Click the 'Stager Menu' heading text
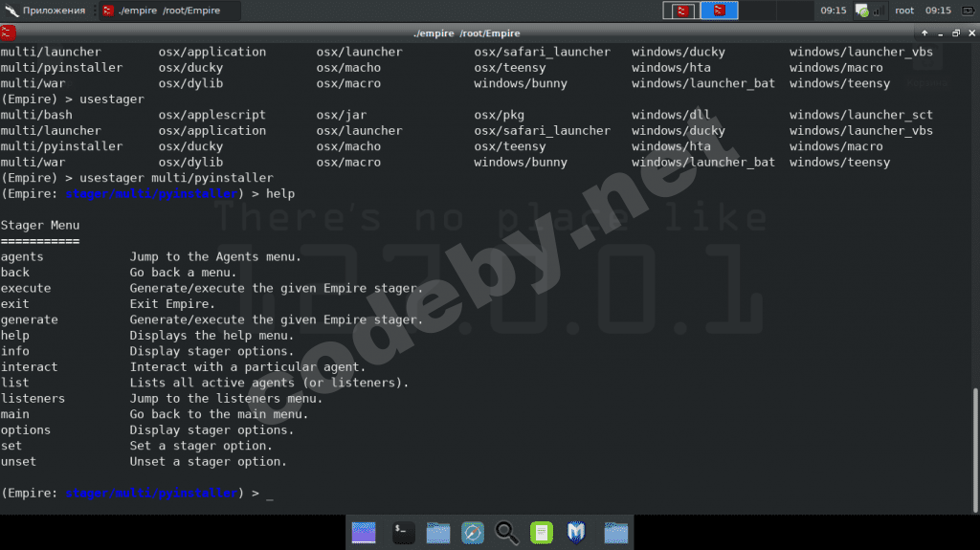Screen dimensions: 980x550 40,225
